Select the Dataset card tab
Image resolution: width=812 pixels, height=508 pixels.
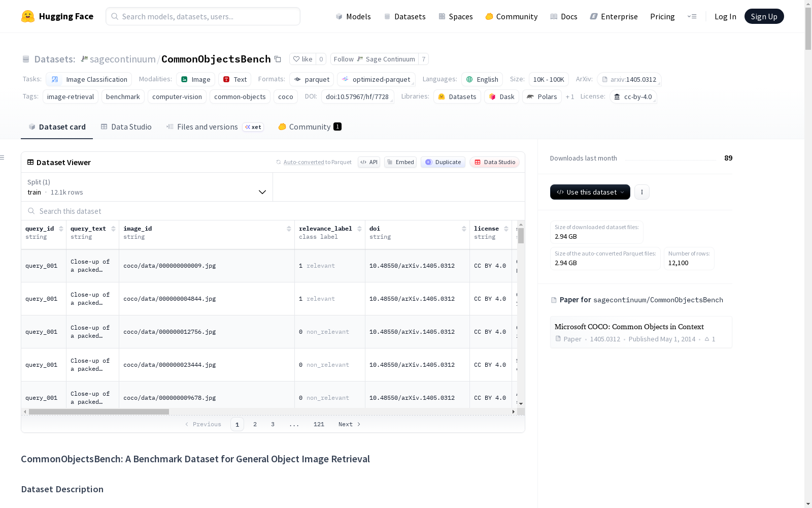tap(57, 126)
